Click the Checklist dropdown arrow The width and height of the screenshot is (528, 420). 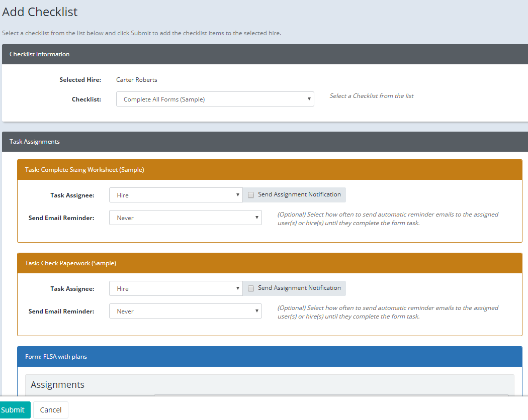pyautogui.click(x=309, y=99)
